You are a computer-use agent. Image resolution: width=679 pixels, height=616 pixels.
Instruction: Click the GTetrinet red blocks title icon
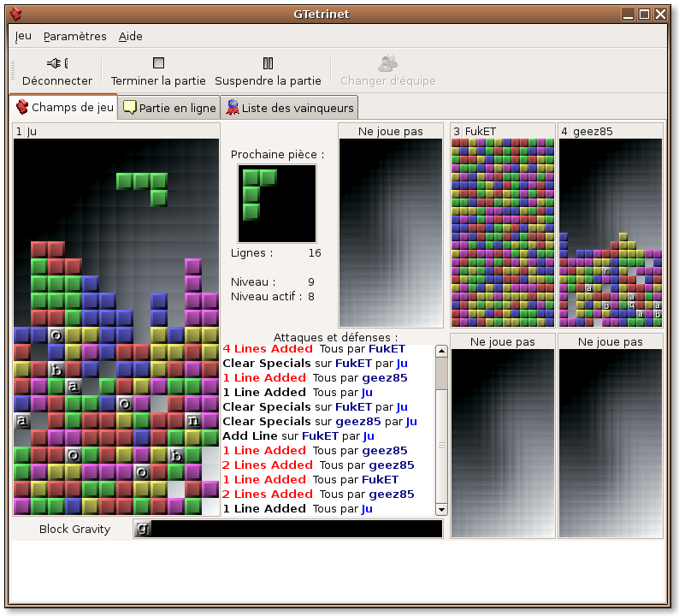tap(16, 14)
